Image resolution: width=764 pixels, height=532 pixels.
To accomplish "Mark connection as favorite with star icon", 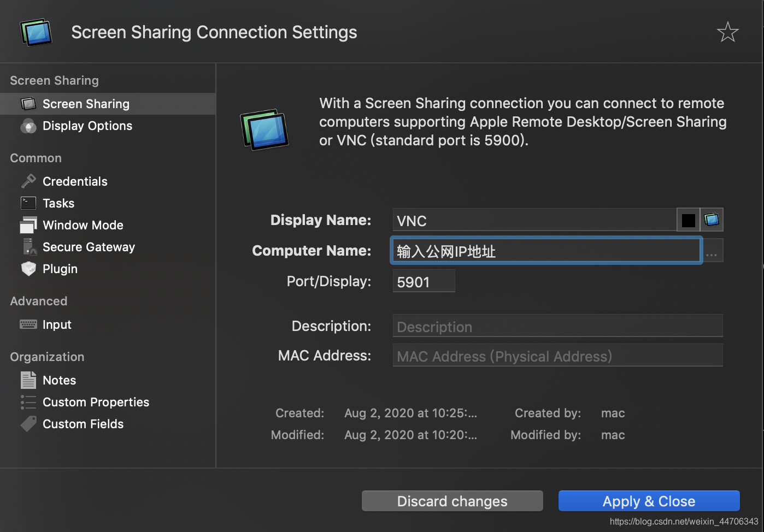I will [727, 32].
